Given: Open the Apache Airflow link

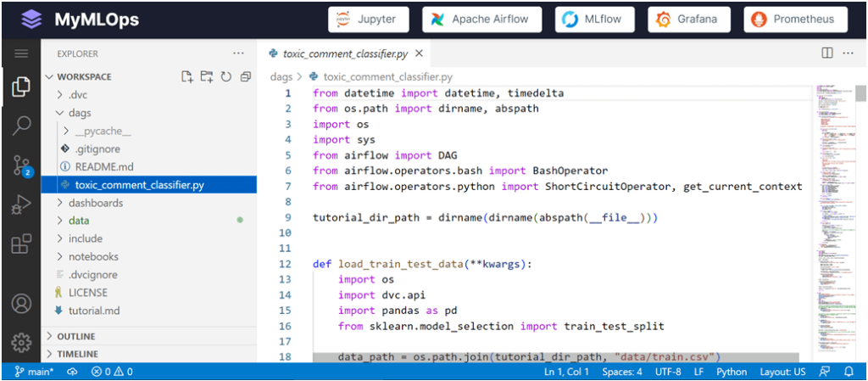Looking at the screenshot, I should pyautogui.click(x=481, y=20).
